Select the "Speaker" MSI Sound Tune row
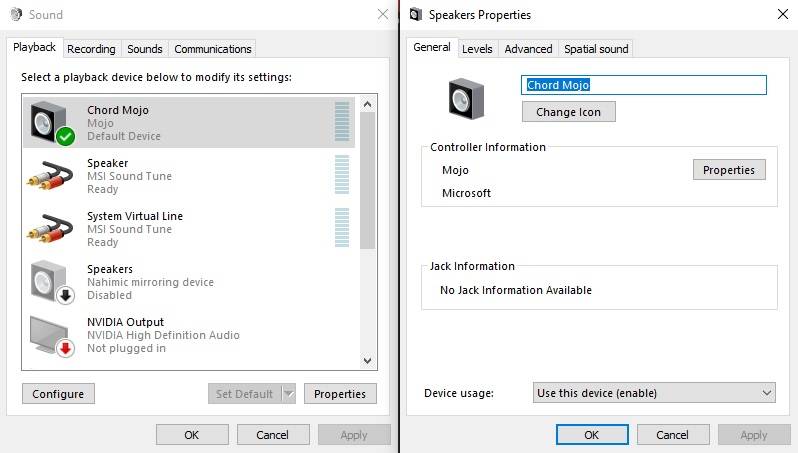 tap(189, 176)
